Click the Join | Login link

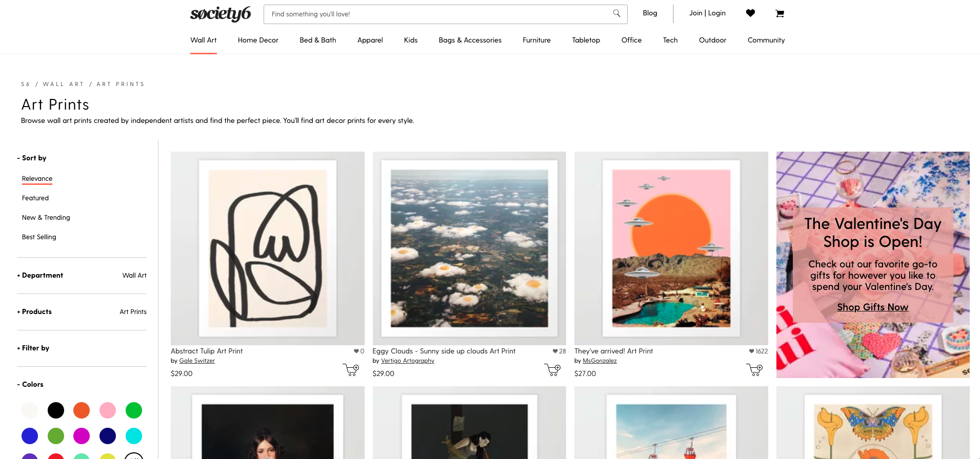pyautogui.click(x=707, y=13)
